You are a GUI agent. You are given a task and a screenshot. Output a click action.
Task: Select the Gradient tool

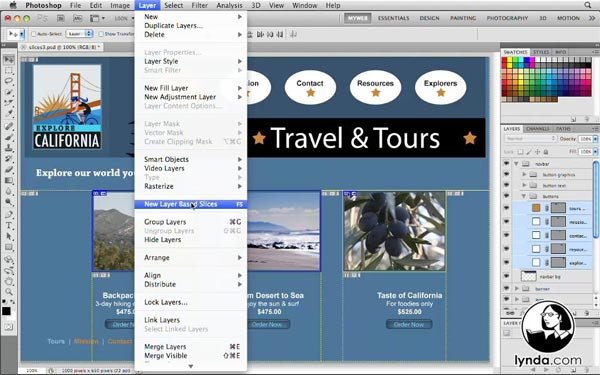(x=8, y=180)
